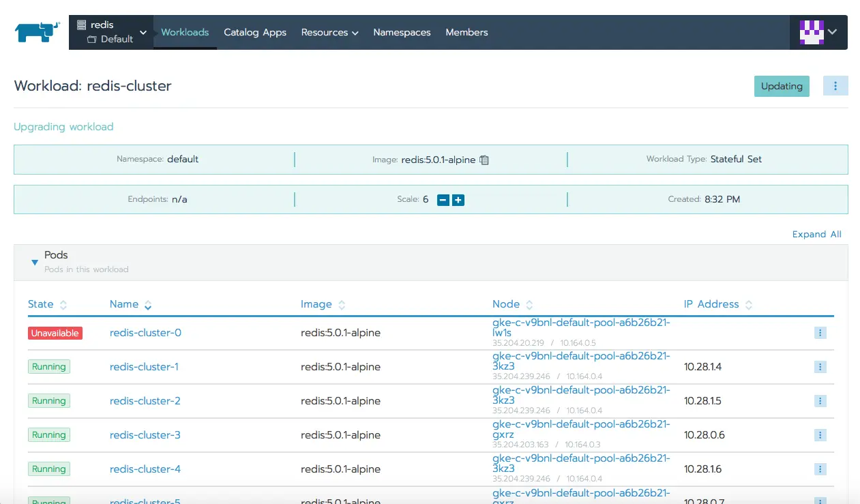
Task: Open node link for redis-cluster-3
Action: click(581, 430)
